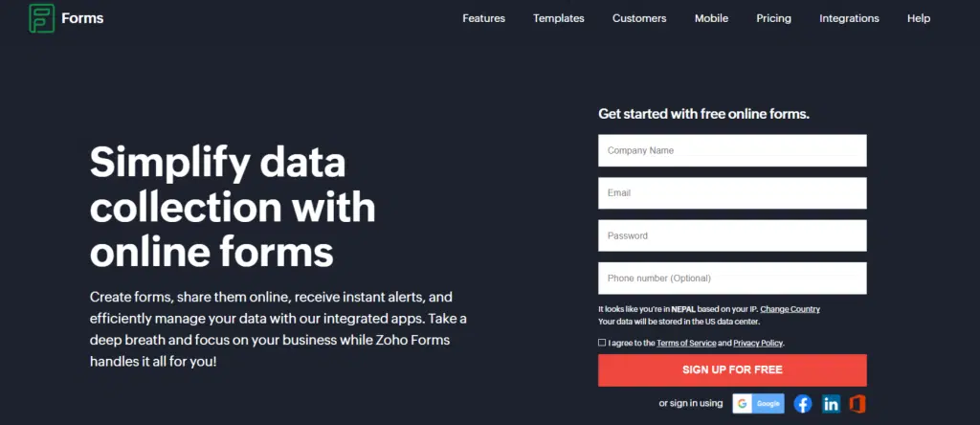Click the Help menu item
This screenshot has height=425, width=980.
click(x=919, y=18)
